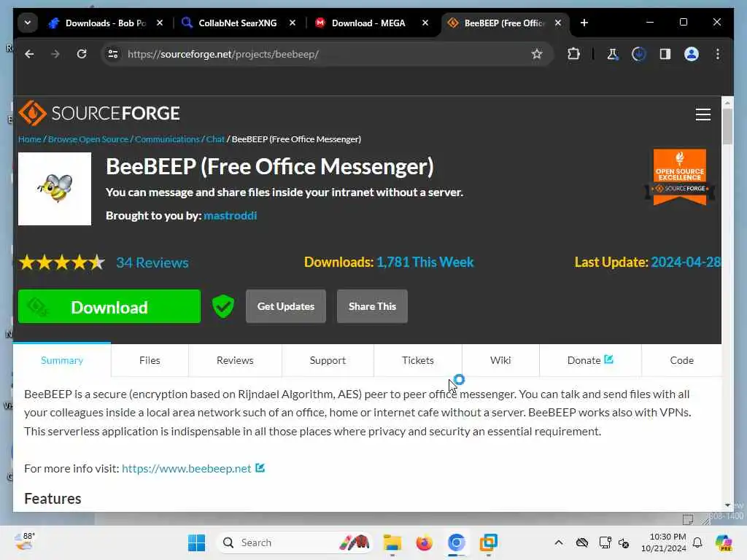This screenshot has height=560, width=747.
Task: Select the Reviews tab
Action: pyautogui.click(x=235, y=360)
